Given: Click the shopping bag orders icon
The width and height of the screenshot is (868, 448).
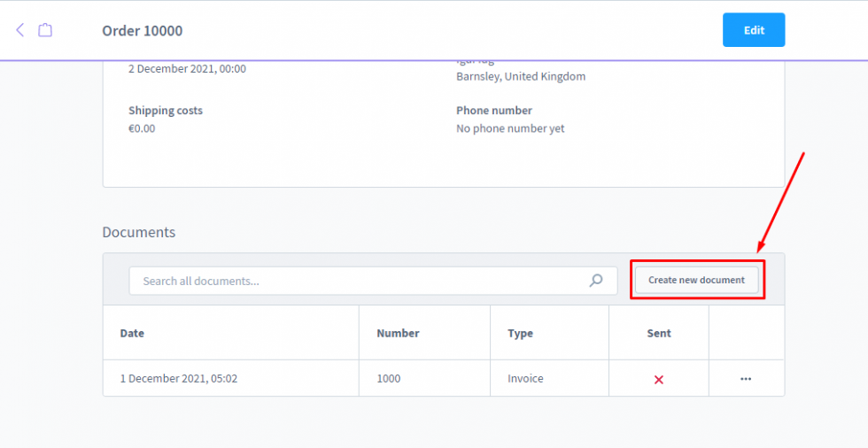Looking at the screenshot, I should (45, 30).
